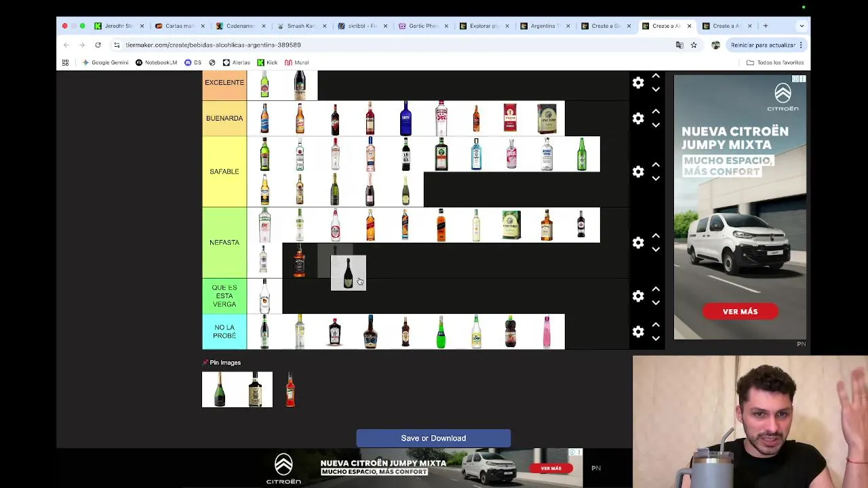Switch to the Explorar pl tab
Screen dimensions: 868x488
tap(484, 26)
